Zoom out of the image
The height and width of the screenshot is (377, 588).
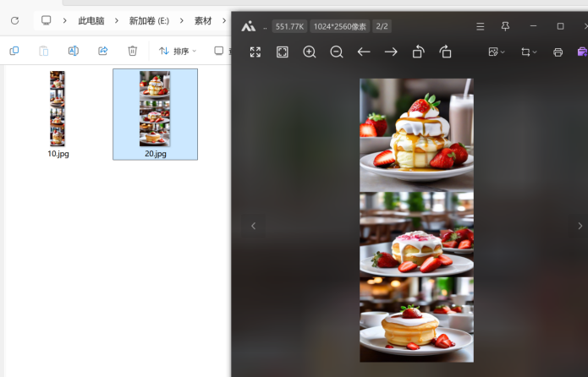(x=337, y=52)
